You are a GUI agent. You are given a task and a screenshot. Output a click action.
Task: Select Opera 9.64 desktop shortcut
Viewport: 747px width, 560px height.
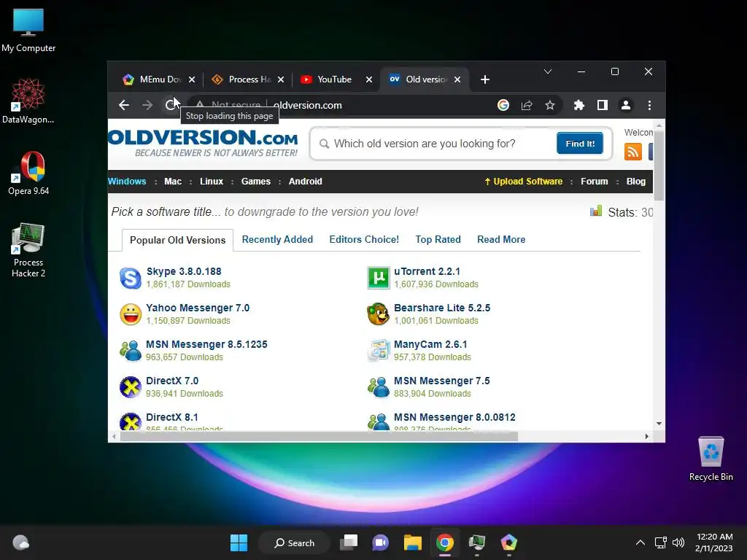pyautogui.click(x=28, y=174)
